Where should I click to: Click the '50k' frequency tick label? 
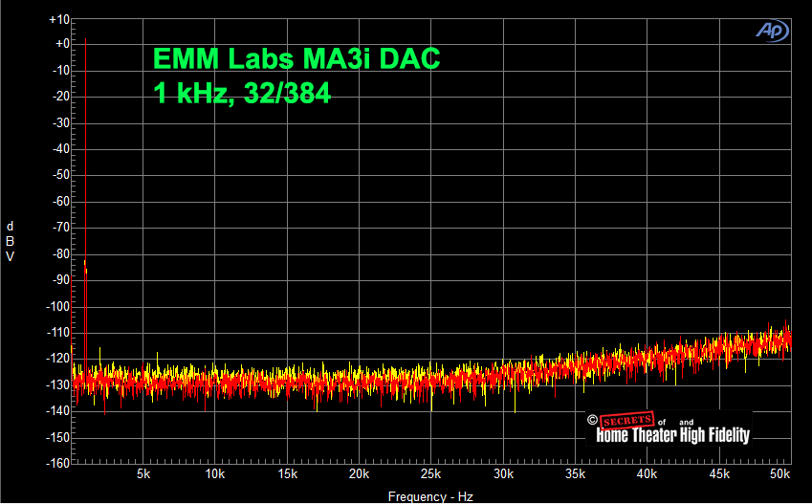[779, 474]
